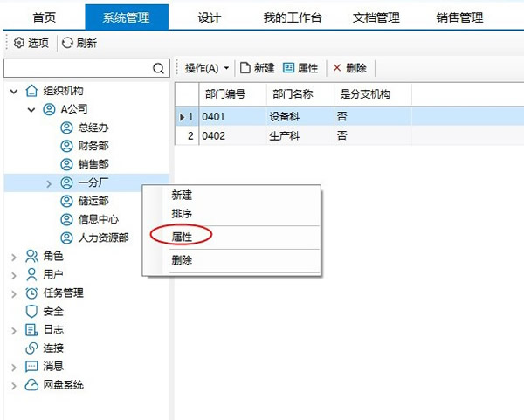The image size is (524, 420).
Task: Open the 操作(A) dropdown menu
Action: [208, 68]
